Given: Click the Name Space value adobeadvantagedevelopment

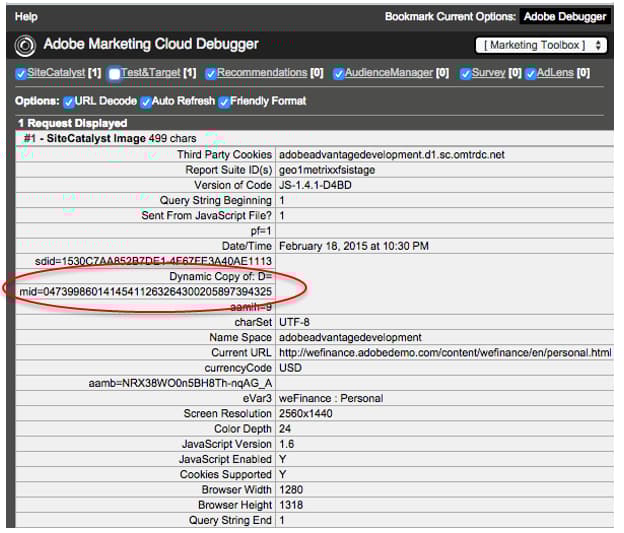Looking at the screenshot, I should (x=350, y=338).
